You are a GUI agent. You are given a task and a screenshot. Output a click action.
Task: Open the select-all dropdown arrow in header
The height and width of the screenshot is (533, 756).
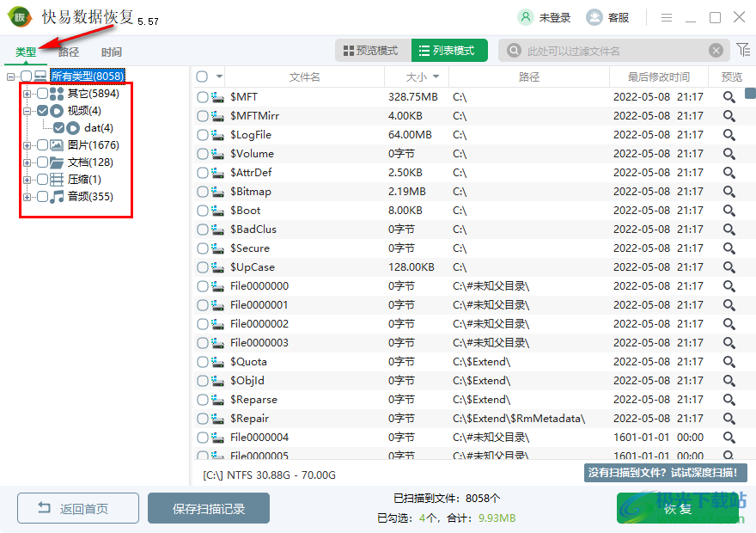[219, 77]
